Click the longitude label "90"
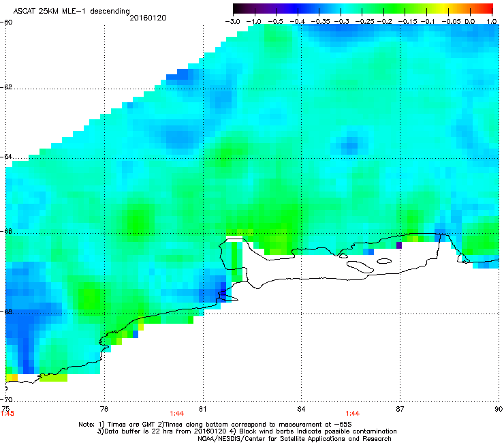 pos(499,409)
